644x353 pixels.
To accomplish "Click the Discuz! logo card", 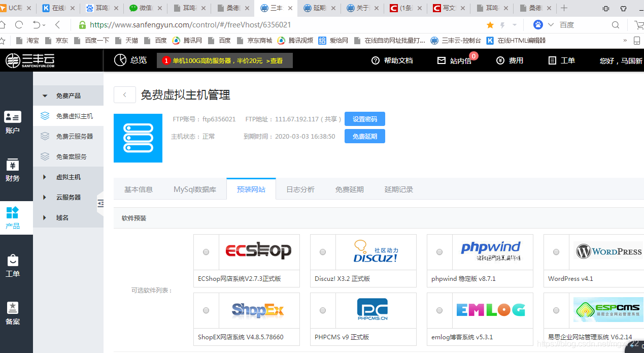I will (376, 251).
